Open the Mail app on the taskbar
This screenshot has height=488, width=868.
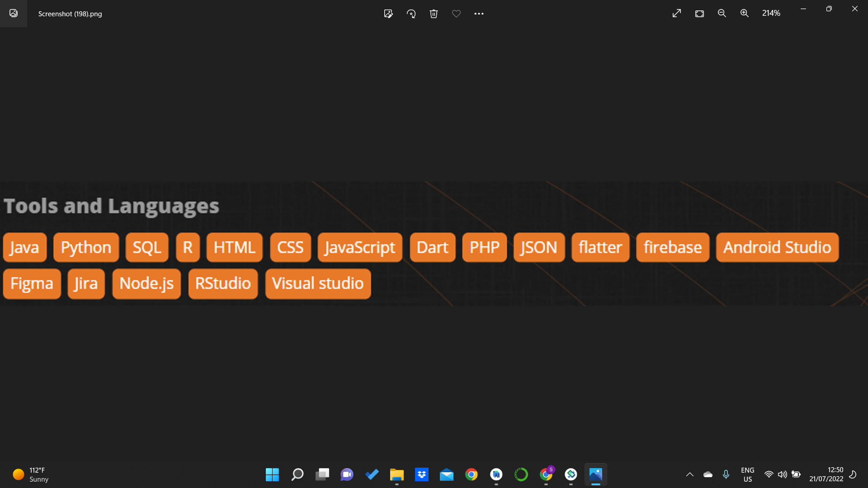click(447, 474)
